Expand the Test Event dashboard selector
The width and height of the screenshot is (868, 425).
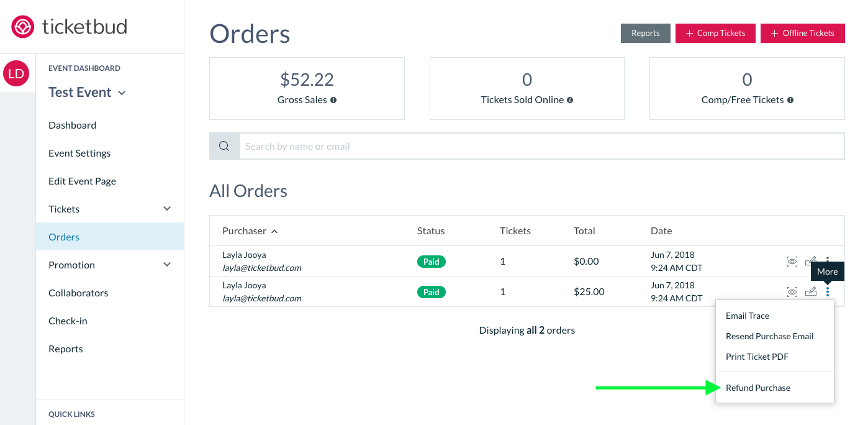122,92
